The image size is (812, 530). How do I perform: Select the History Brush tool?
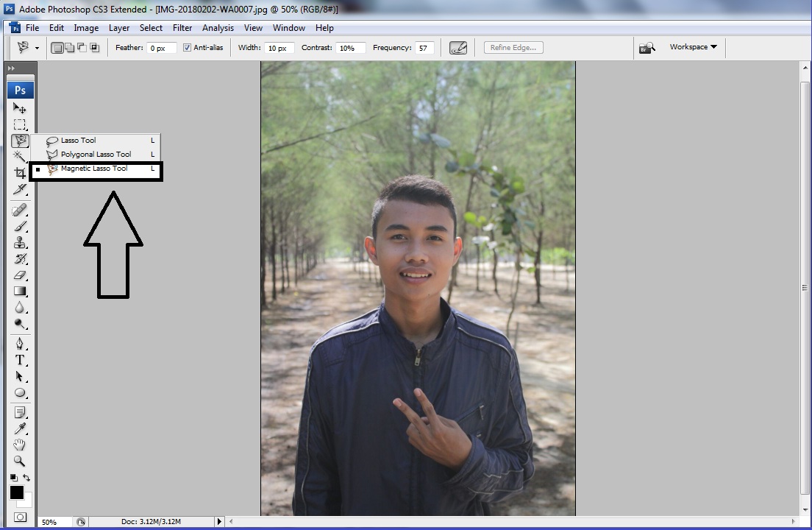pos(20,259)
